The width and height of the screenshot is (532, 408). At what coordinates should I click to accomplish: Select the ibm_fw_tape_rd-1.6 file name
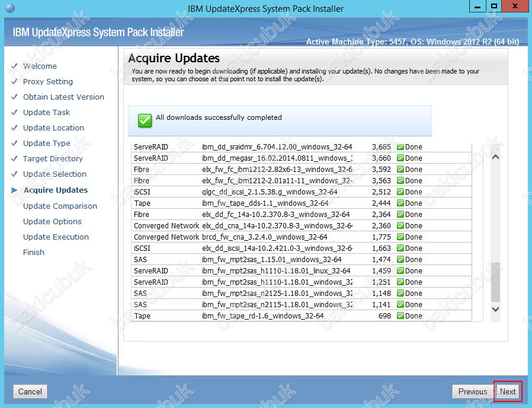262,315
